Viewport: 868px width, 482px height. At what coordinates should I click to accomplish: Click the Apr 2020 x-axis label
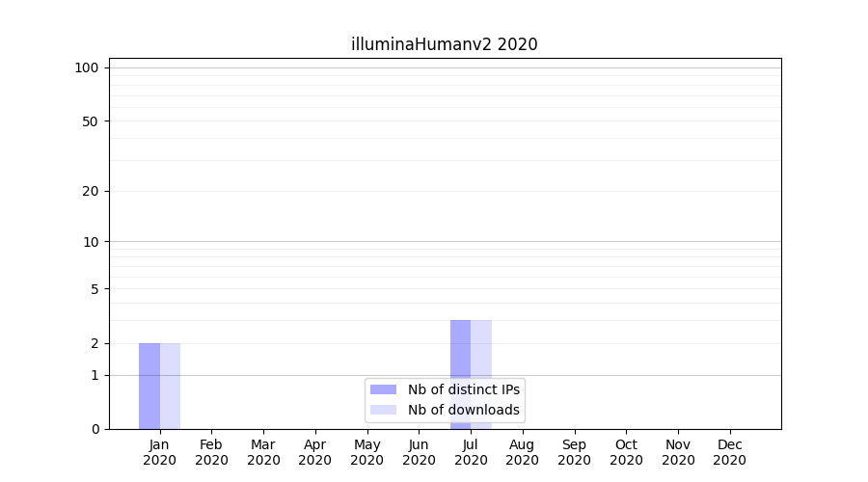tap(315, 452)
